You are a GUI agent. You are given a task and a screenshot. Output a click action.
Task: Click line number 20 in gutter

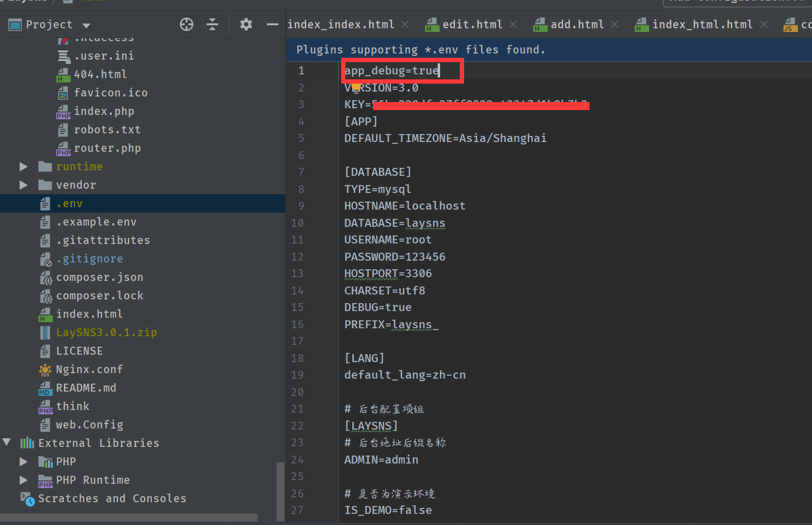[x=298, y=392]
